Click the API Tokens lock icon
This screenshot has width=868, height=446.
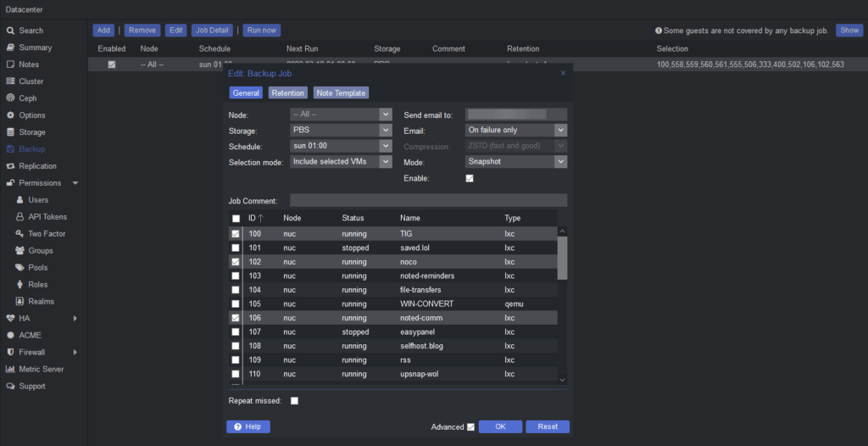(20, 217)
